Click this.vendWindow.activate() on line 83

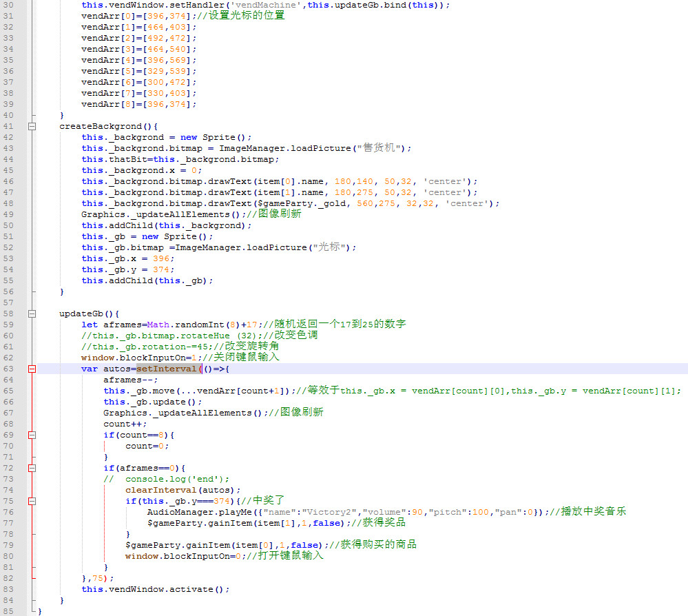156,589
